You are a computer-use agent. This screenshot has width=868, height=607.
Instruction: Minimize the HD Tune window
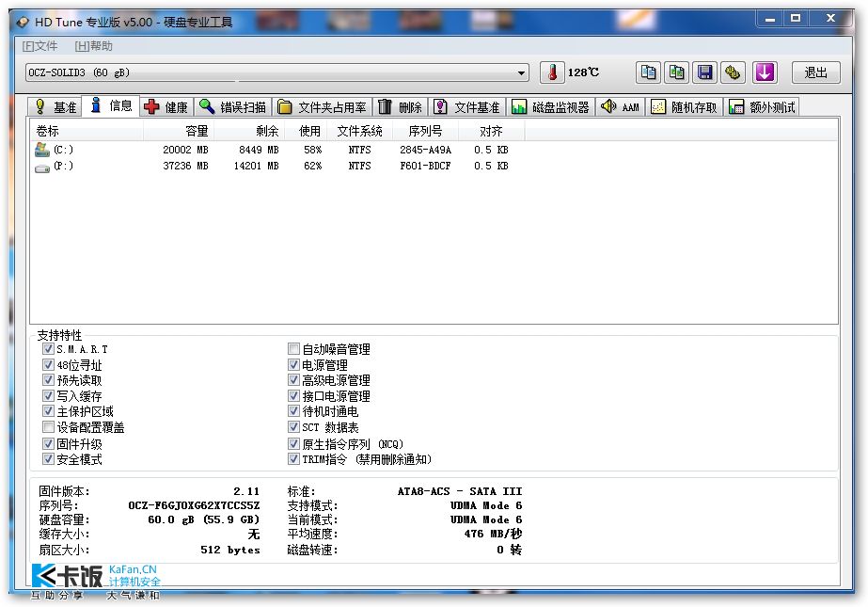click(x=769, y=19)
